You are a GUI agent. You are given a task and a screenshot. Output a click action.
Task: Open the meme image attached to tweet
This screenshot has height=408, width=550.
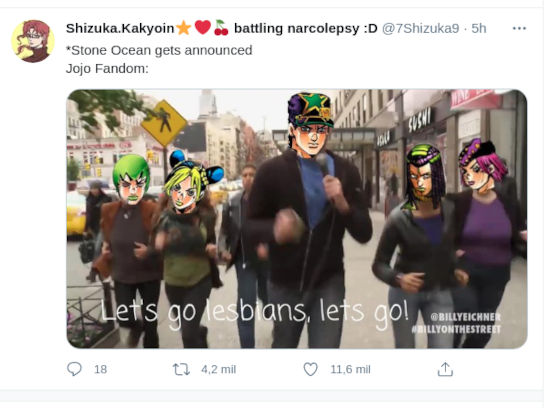pyautogui.click(x=297, y=219)
